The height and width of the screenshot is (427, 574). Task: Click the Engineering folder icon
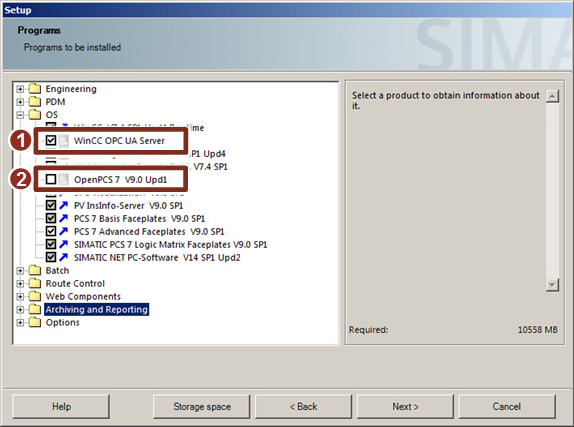[35, 89]
